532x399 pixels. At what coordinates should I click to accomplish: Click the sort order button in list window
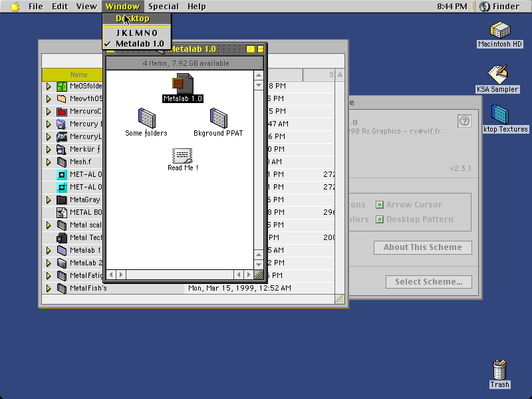[x=340, y=74]
